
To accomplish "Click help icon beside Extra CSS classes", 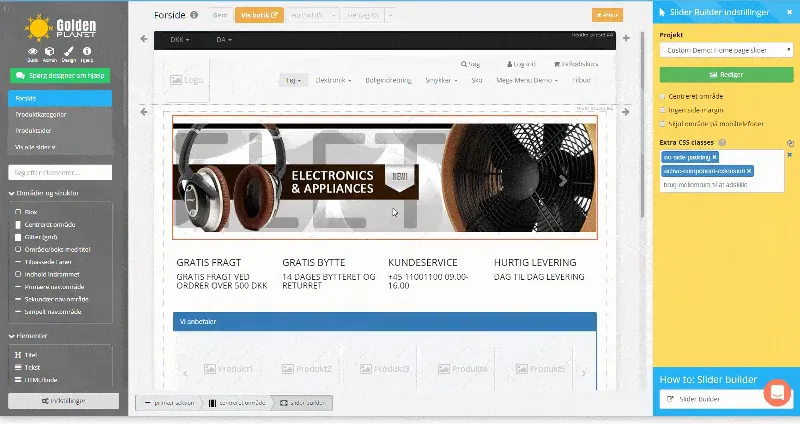I will 722,142.
